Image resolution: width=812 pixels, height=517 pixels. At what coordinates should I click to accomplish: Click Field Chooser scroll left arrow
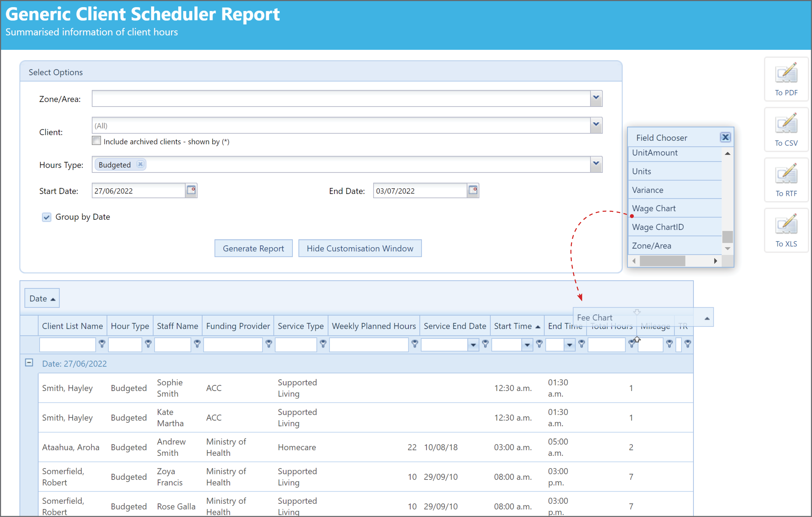click(634, 261)
